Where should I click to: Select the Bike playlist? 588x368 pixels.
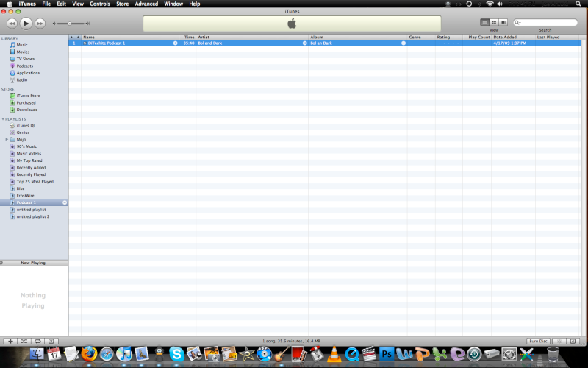pos(21,188)
